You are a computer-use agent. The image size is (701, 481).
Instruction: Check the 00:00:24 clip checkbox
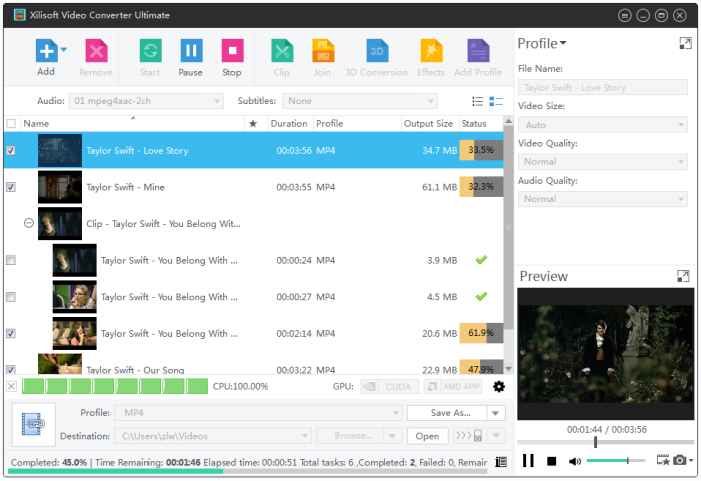tap(11, 260)
